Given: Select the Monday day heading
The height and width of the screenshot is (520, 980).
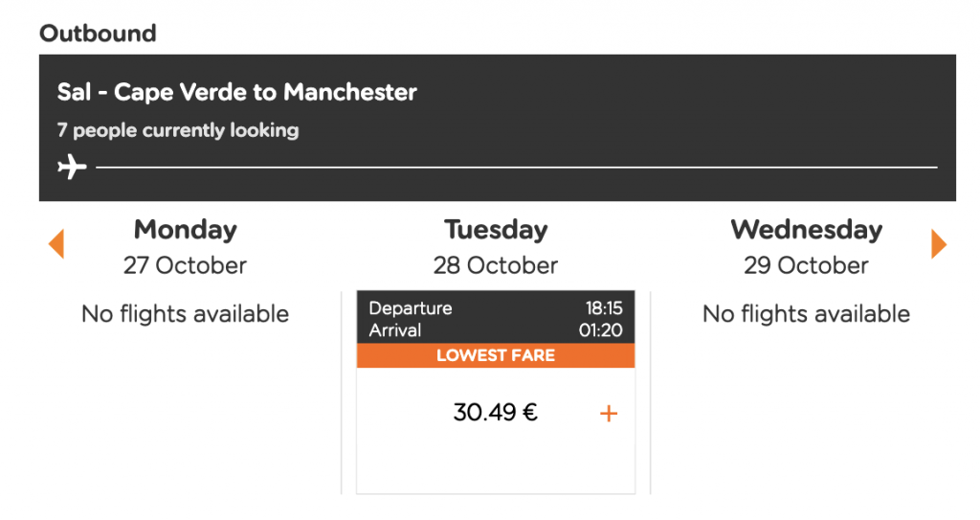Looking at the screenshot, I should pos(185,230).
